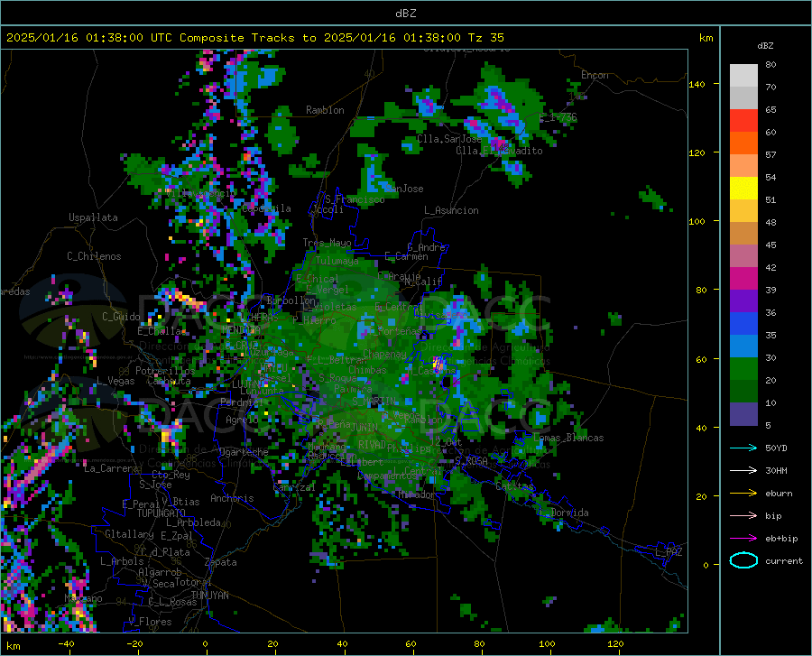Click the 'Uspallata' place label
Image resolution: width=812 pixels, height=656 pixels.
pos(93,217)
